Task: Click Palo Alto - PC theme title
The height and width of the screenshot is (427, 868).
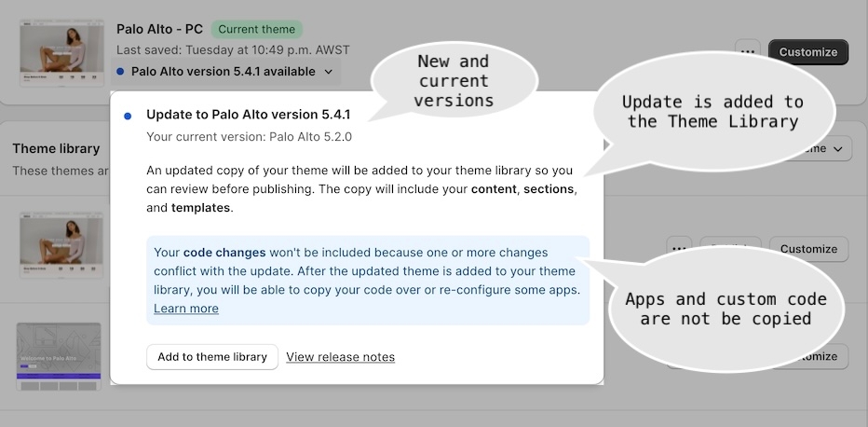Action: point(159,29)
